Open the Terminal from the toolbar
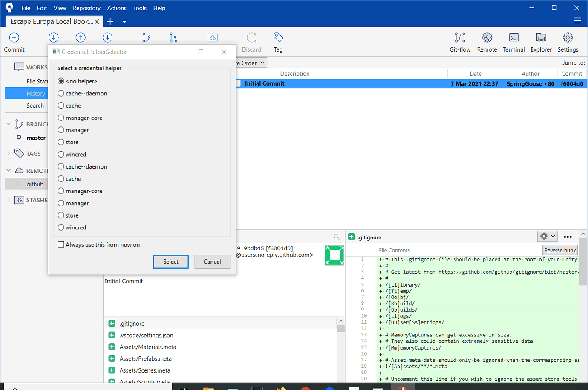This screenshot has height=390, width=588. [513, 38]
